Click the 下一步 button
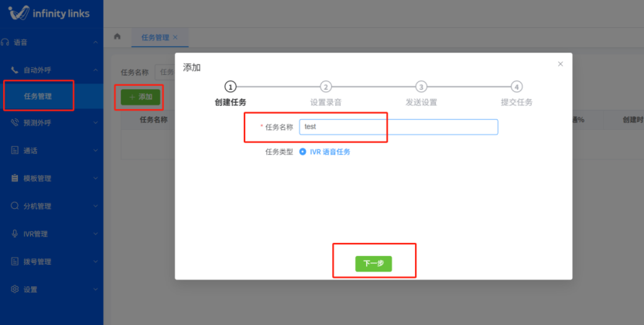 pyautogui.click(x=374, y=264)
